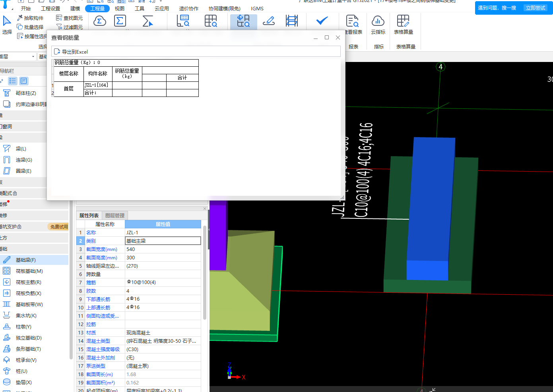Click the 截面宽度 value 540
The height and width of the screenshot is (392, 553).
point(163,249)
